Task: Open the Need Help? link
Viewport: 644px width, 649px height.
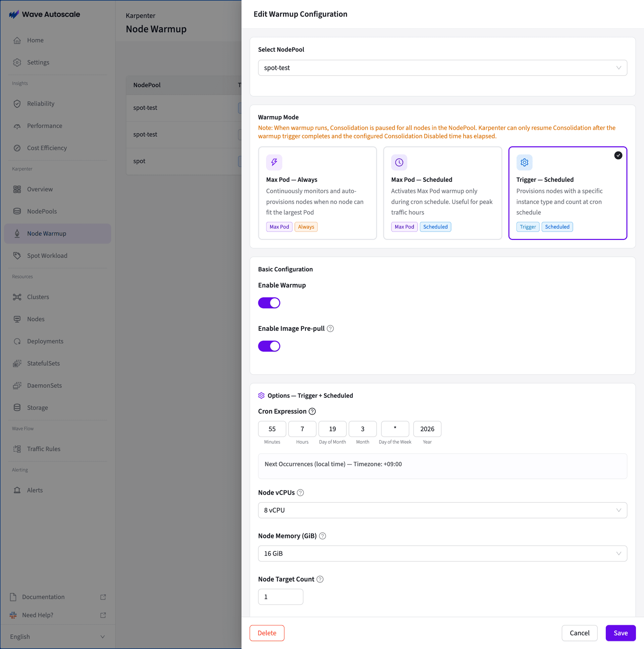Action: point(57,616)
